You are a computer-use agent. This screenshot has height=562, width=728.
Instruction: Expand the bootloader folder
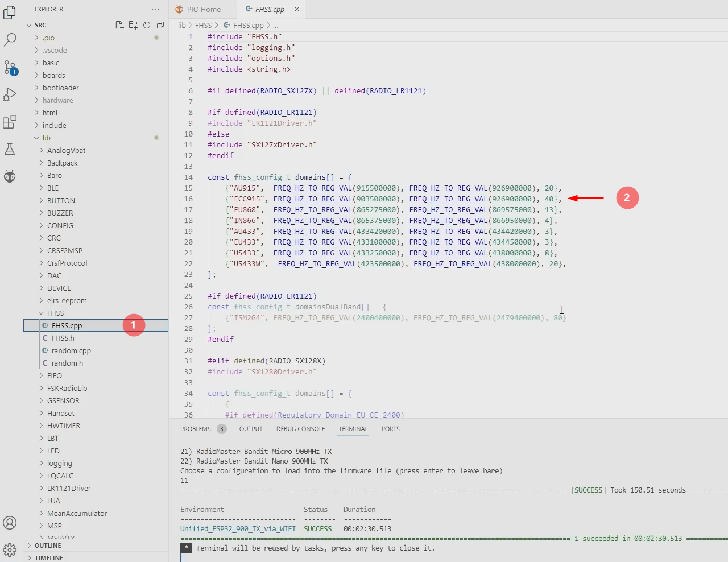click(60, 88)
